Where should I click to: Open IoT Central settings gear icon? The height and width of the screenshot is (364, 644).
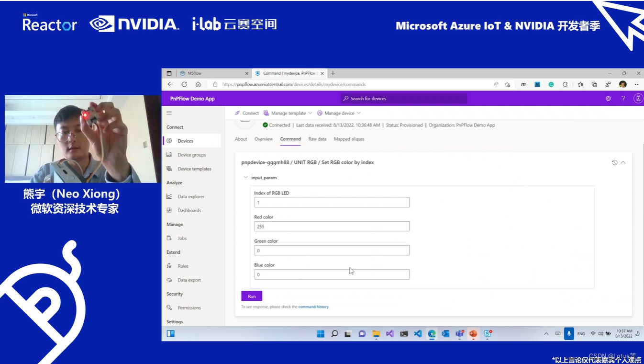[x=608, y=98]
